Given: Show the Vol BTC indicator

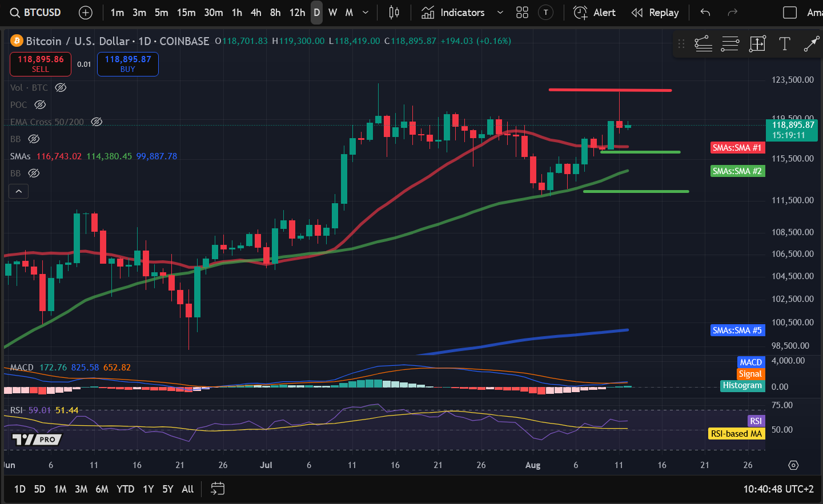Looking at the screenshot, I should [61, 87].
